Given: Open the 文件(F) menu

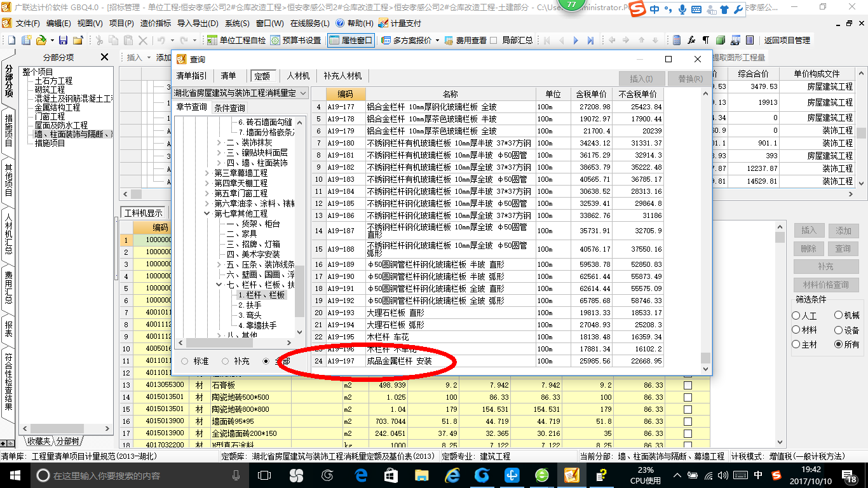Looking at the screenshot, I should pyautogui.click(x=27, y=24).
